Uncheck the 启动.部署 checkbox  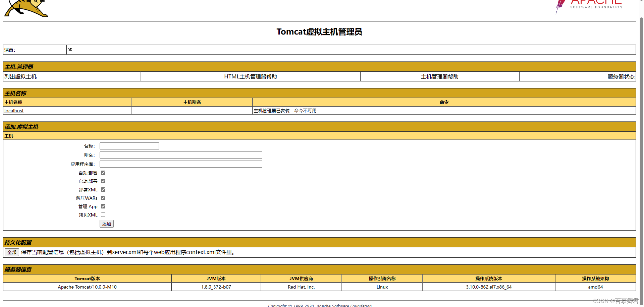click(x=103, y=181)
